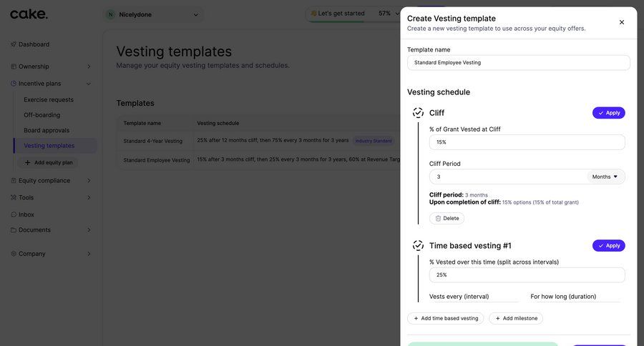Expand the Equity compliance menu
The image size is (644, 346).
89,181
